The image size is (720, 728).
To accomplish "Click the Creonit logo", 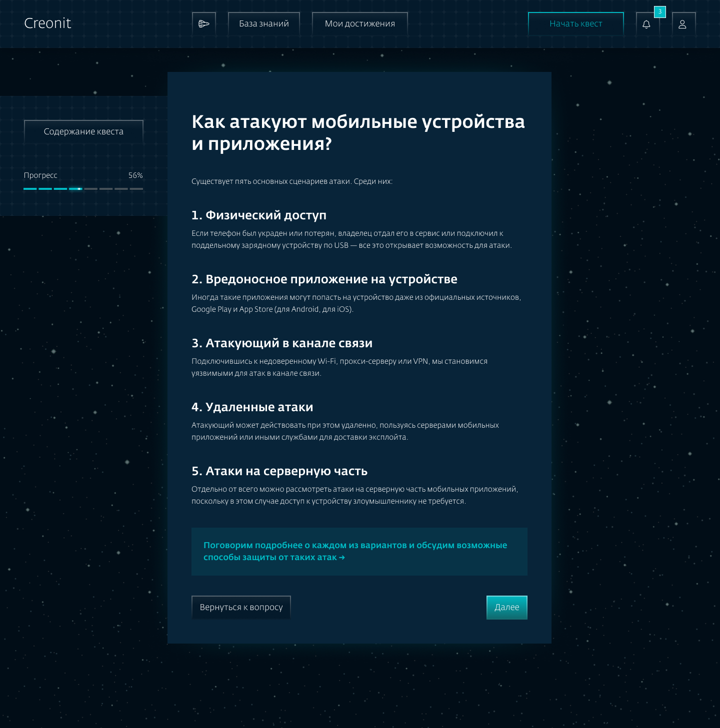I will click(47, 23).
